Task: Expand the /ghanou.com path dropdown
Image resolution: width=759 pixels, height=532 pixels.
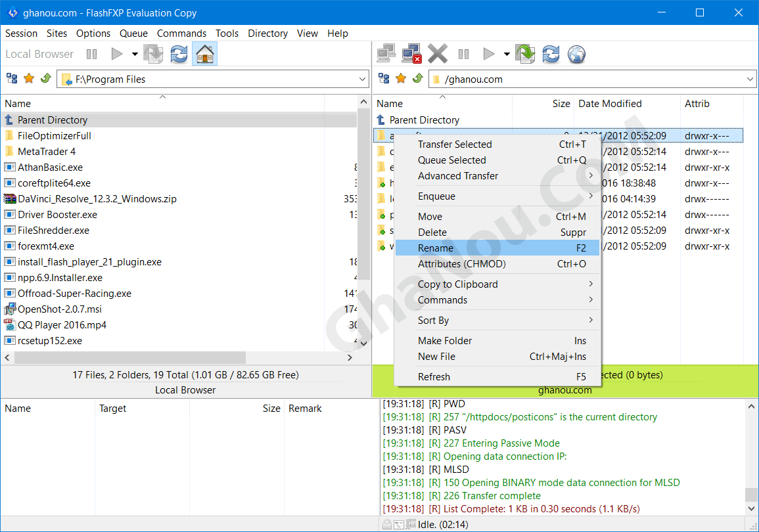Action: point(750,79)
